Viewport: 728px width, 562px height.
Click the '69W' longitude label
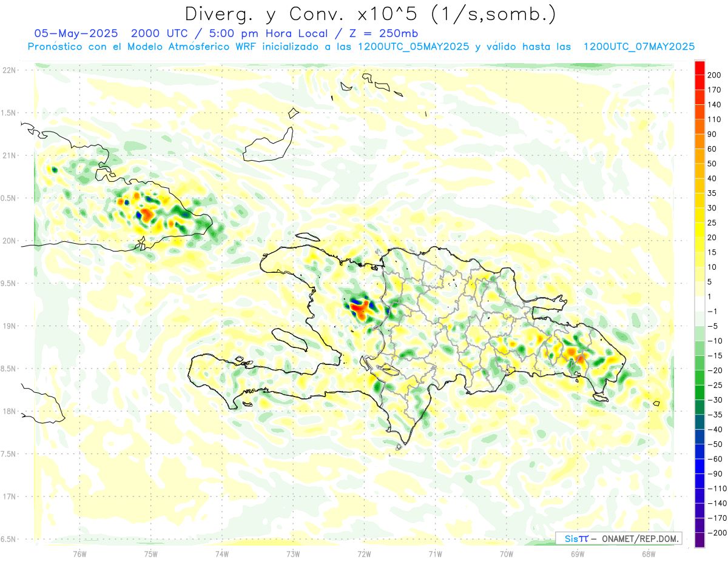pyautogui.click(x=578, y=554)
